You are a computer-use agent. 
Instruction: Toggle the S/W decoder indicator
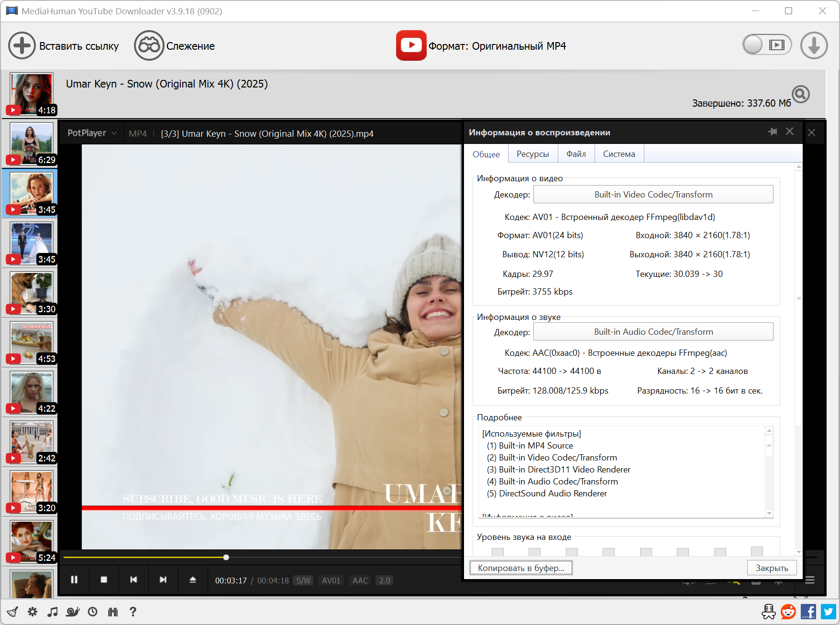303,581
